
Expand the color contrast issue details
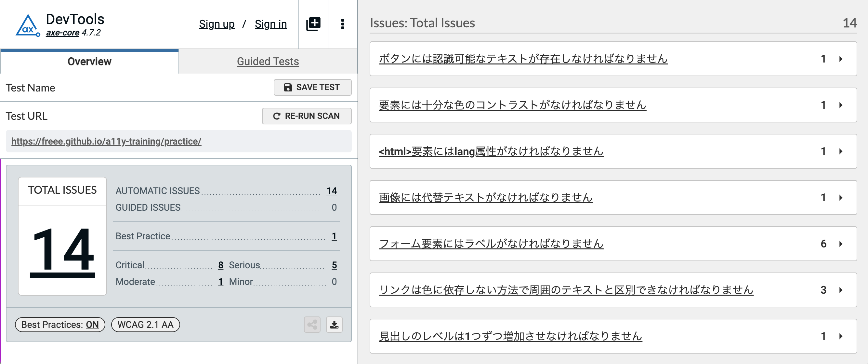[840, 105]
